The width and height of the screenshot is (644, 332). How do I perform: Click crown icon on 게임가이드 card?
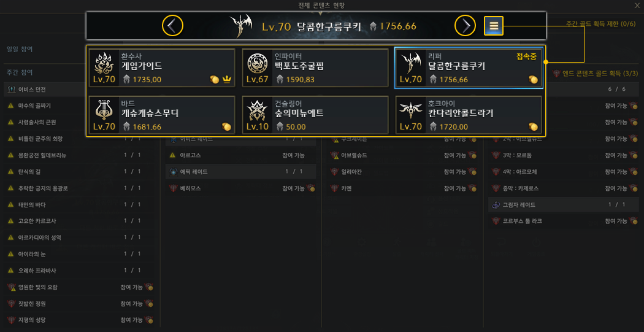[227, 80]
